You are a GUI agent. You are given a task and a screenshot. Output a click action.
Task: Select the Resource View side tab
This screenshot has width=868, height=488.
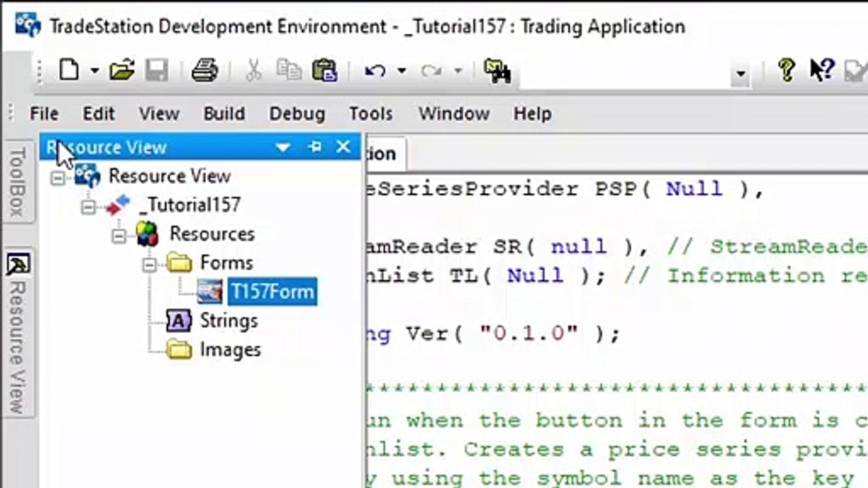click(18, 333)
